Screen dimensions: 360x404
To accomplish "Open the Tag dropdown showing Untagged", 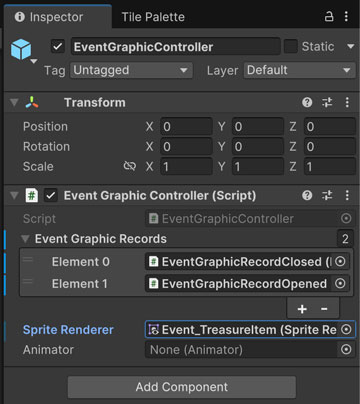I will tap(131, 70).
